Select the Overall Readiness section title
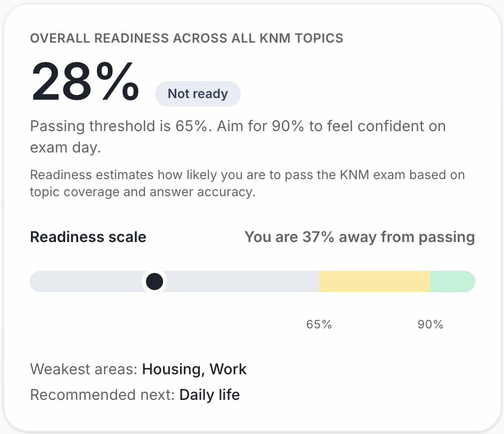The width and height of the screenshot is (504, 434). (187, 38)
